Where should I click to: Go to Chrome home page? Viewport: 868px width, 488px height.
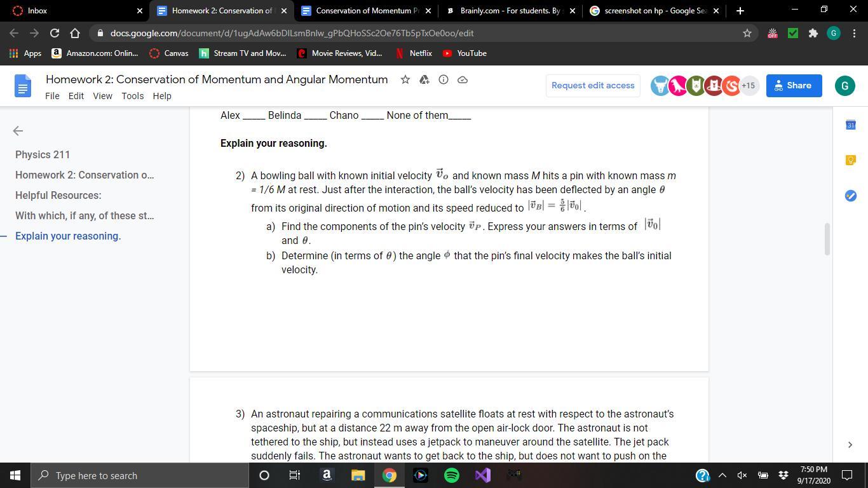coord(75,33)
